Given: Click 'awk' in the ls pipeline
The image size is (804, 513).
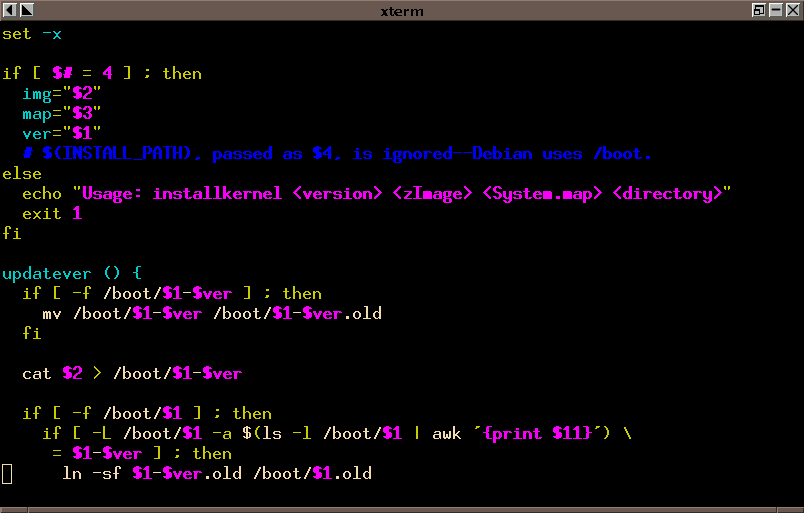Looking at the screenshot, I should point(447,433).
